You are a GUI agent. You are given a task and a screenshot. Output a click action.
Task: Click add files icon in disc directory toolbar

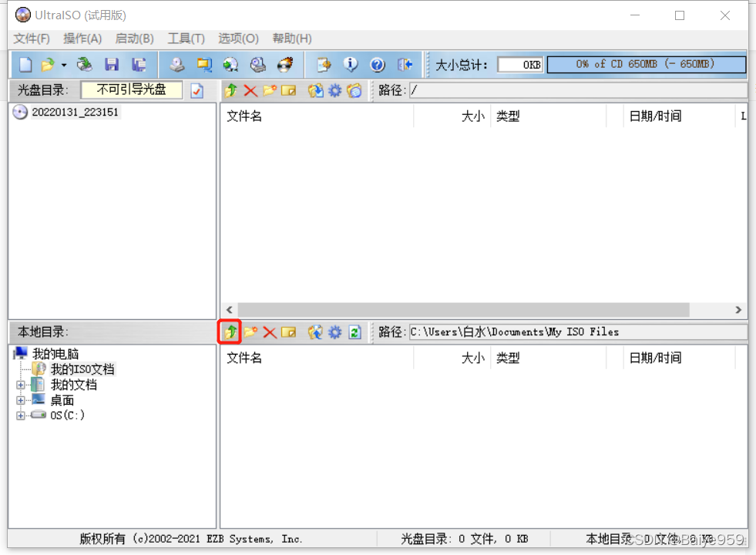click(315, 90)
